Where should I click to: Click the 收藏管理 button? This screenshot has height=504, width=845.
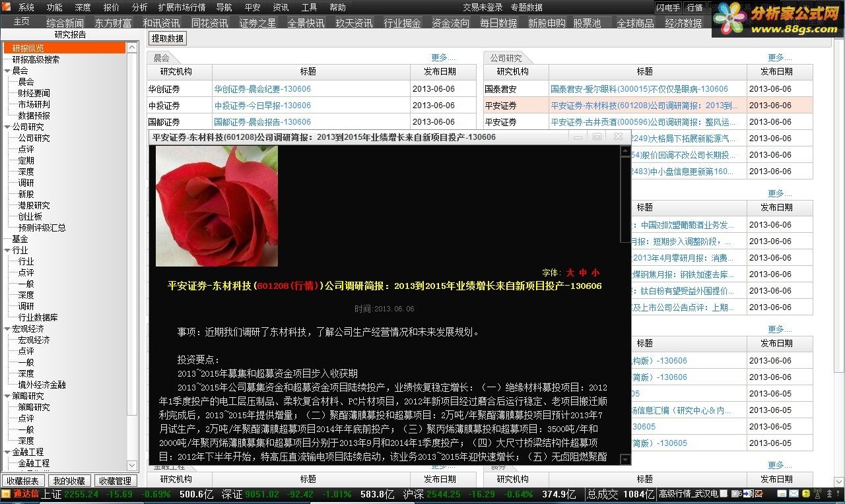coord(115,481)
